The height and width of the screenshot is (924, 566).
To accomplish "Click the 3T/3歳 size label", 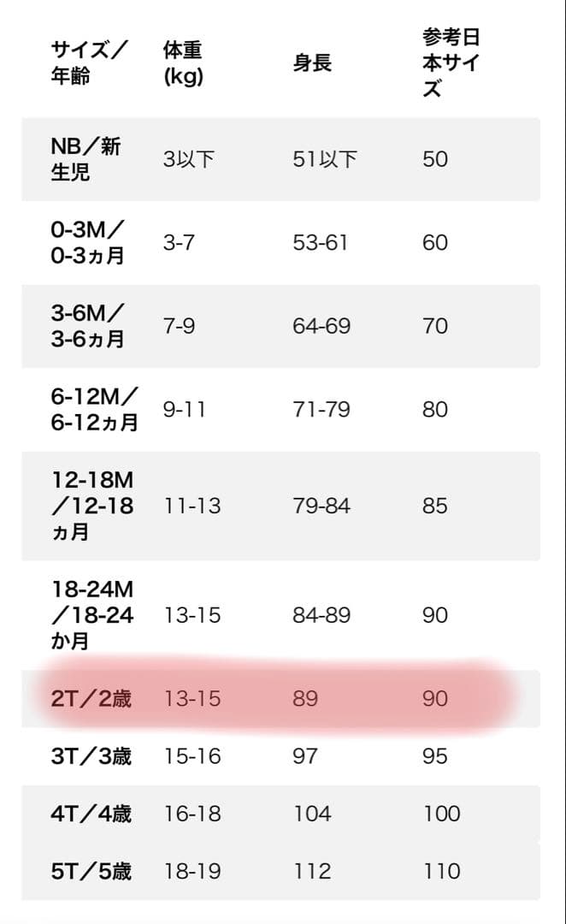I will [91, 756].
